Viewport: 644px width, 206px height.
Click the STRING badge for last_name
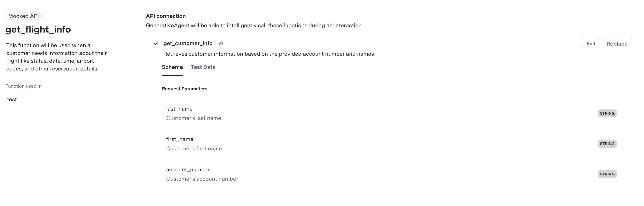[607, 113]
